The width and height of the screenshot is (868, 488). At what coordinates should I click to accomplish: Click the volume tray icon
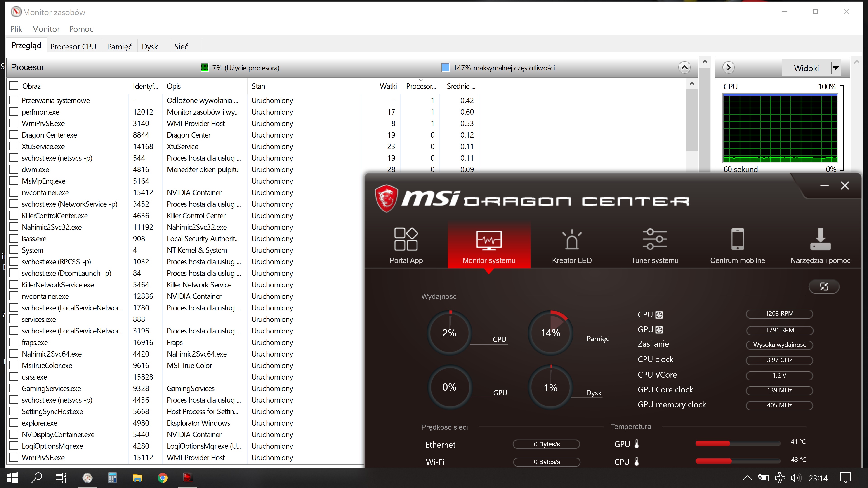(x=796, y=478)
